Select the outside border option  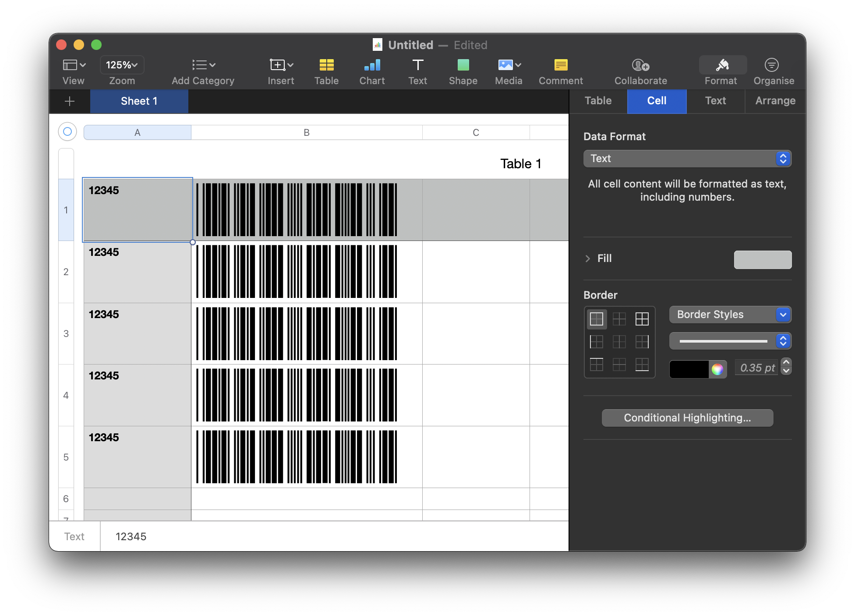click(x=597, y=319)
